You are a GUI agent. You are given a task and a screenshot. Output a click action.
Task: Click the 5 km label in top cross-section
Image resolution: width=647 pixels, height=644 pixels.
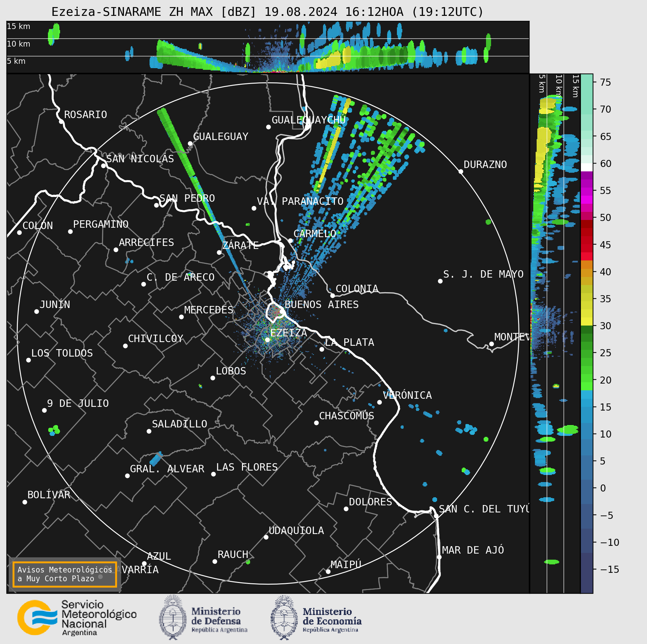(x=16, y=61)
